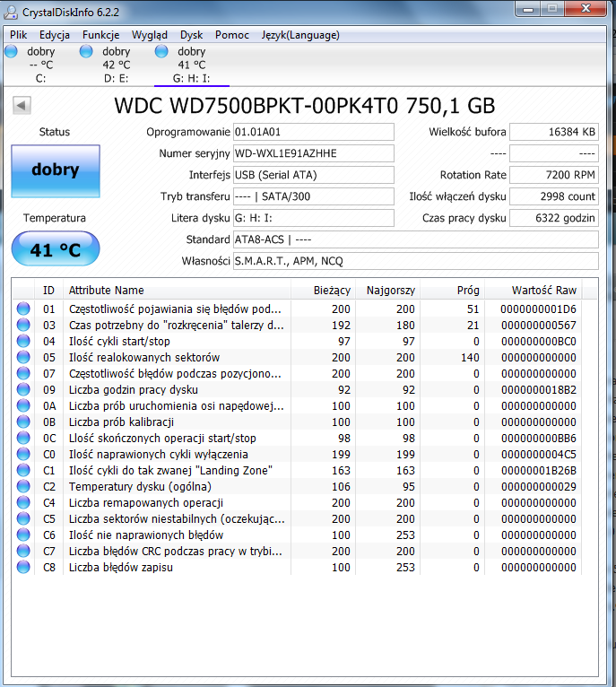This screenshot has height=687, width=616.
Task: Select "Liczba błędów zapisu" attribute name
Action: (120, 568)
